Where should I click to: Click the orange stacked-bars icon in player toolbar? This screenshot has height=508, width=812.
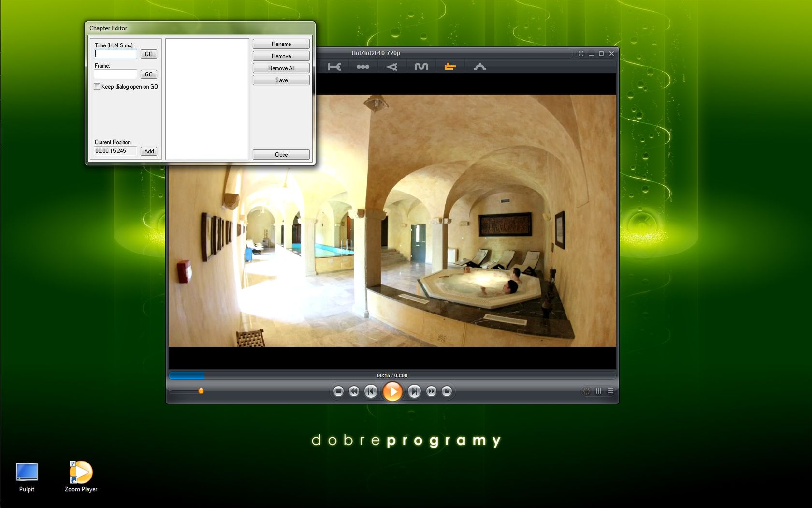450,67
